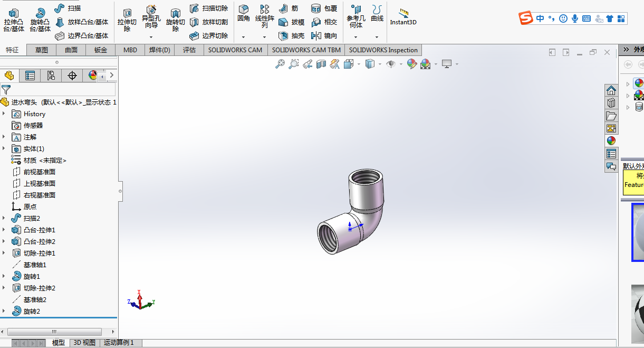Click the Swept Cut (扫描切除) tool
Image resolution: width=644 pixels, height=348 pixels.
pos(208,8)
